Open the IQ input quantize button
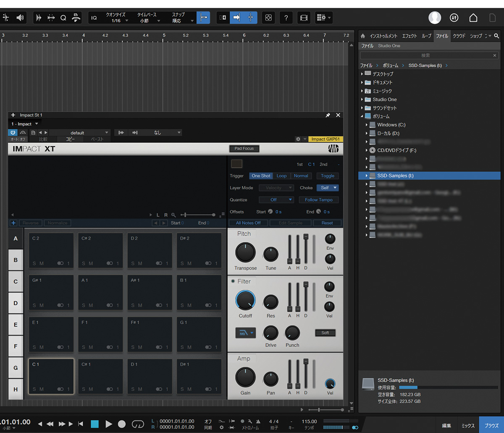This screenshot has height=433, width=504. point(94,18)
